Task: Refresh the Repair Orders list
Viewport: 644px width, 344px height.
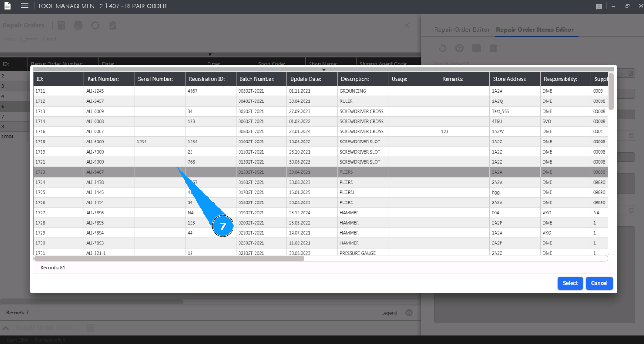Action: pos(95,25)
